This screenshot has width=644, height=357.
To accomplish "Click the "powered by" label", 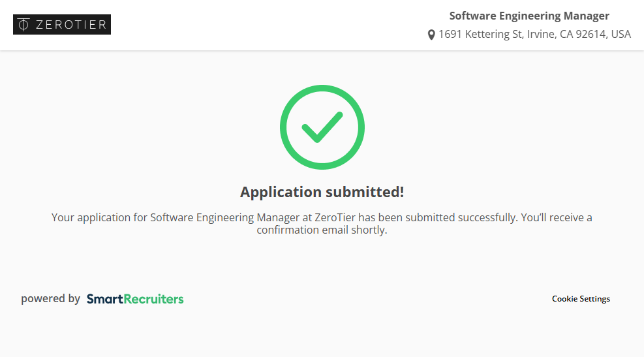I will coord(50,299).
